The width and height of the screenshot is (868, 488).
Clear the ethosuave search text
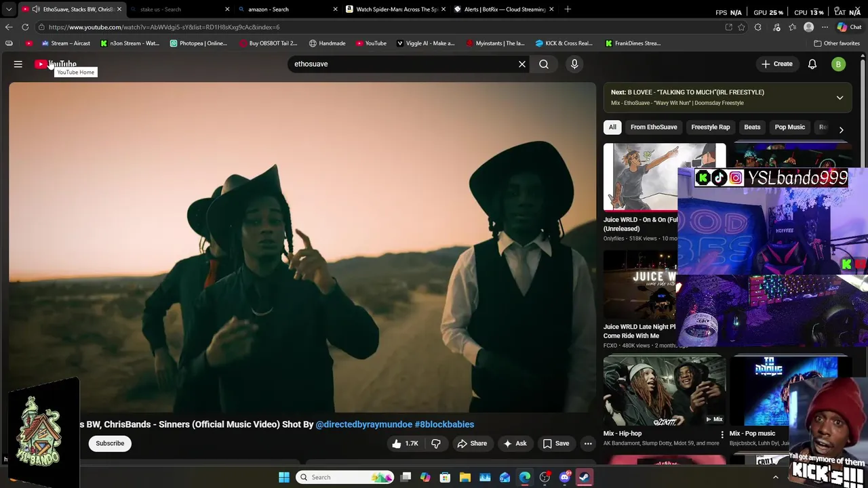[522, 64]
